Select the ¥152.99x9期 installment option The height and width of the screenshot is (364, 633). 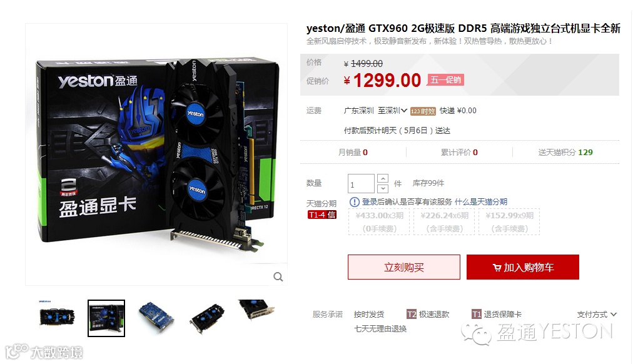(510, 221)
